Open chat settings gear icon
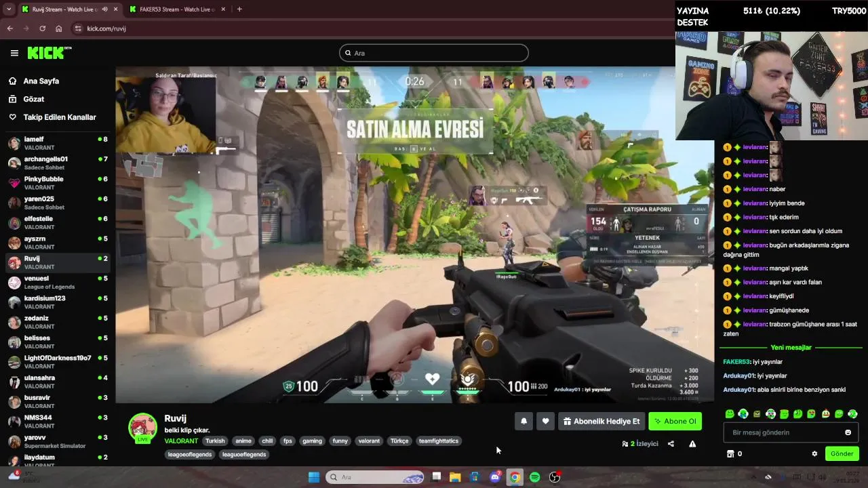 pos(814,453)
